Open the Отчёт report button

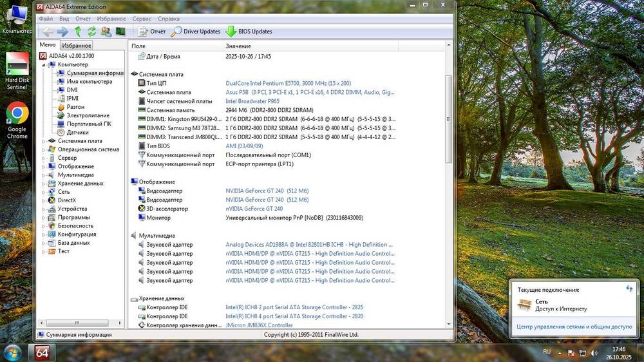[x=151, y=31]
